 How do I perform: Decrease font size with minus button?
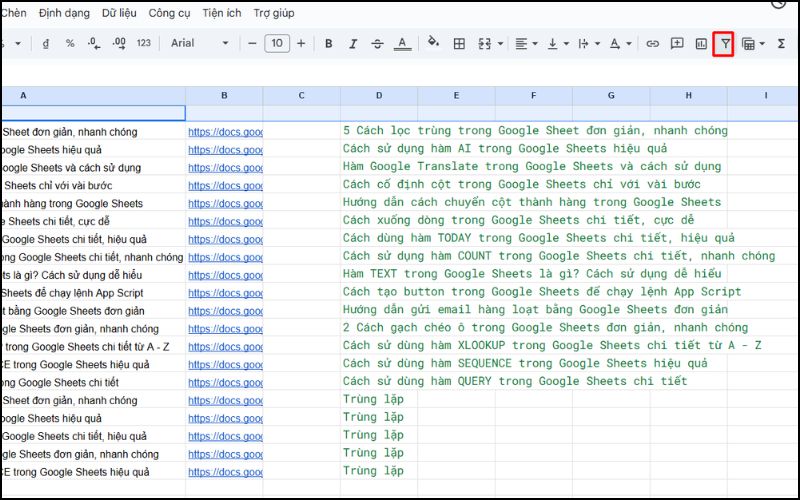252,44
